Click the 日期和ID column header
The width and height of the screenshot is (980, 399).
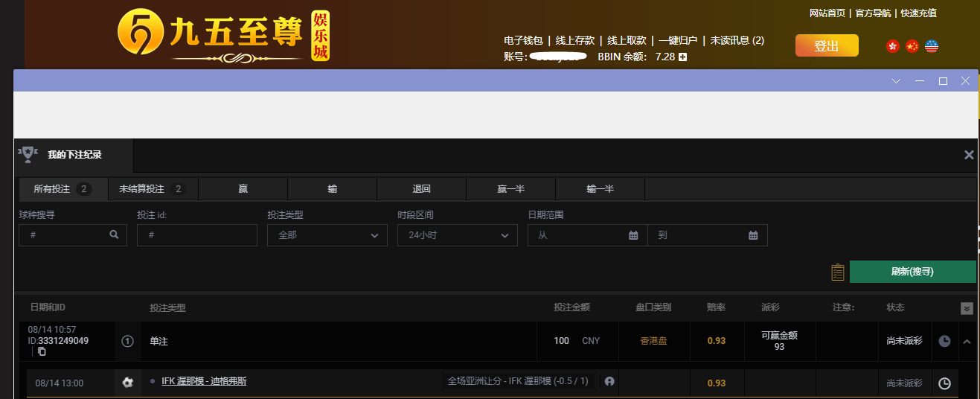pyautogui.click(x=48, y=307)
